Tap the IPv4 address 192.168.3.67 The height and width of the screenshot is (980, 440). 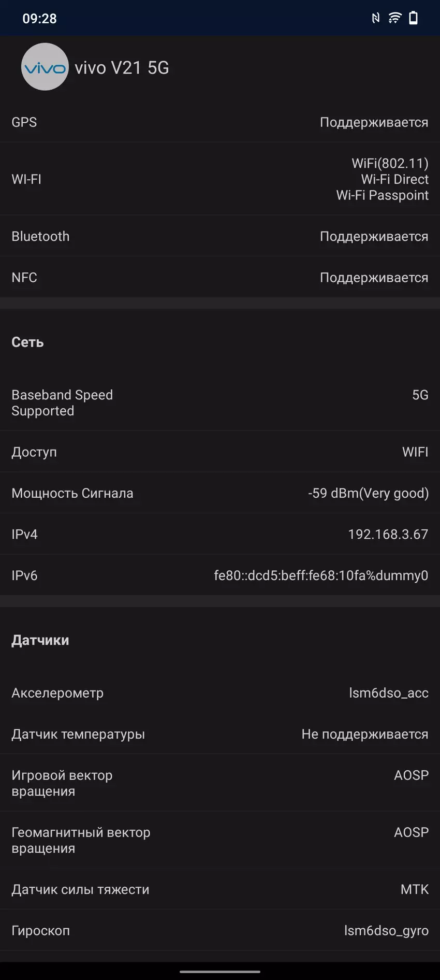point(388,535)
